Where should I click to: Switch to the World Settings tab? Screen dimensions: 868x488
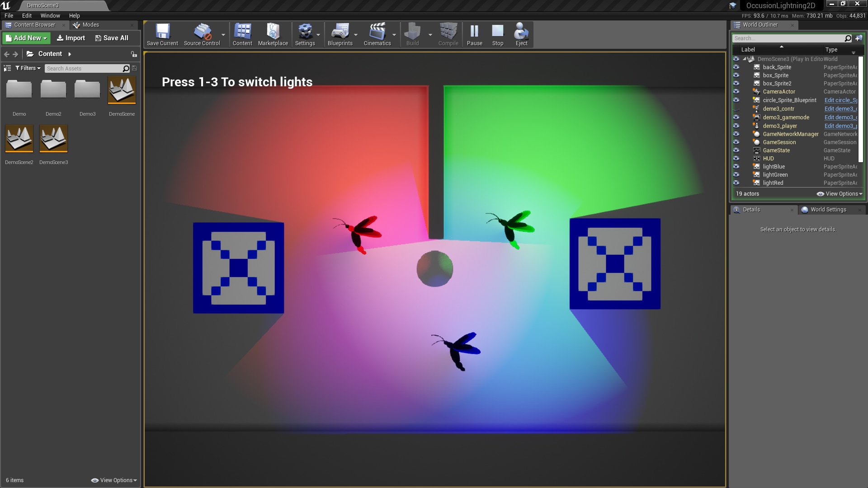828,209
